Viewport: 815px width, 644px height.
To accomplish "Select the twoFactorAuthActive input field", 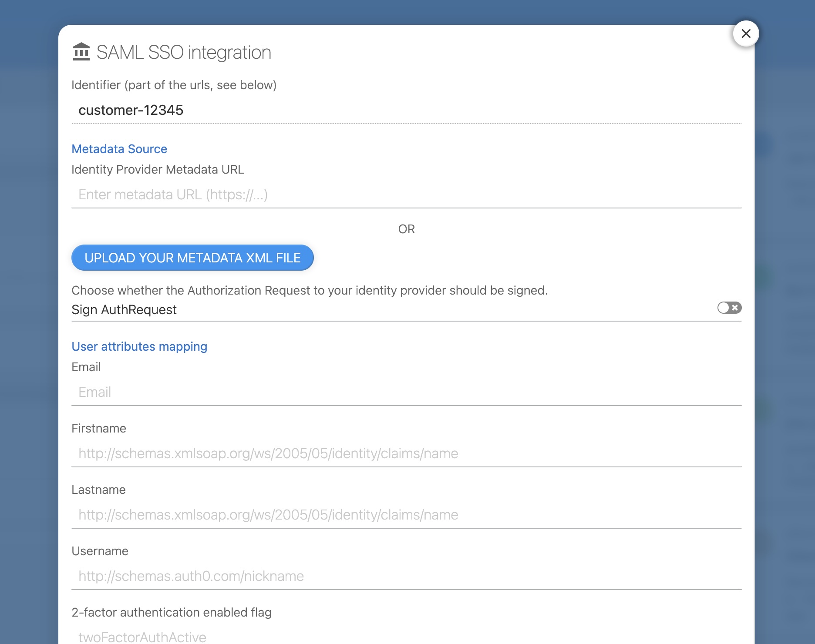I will (x=406, y=637).
